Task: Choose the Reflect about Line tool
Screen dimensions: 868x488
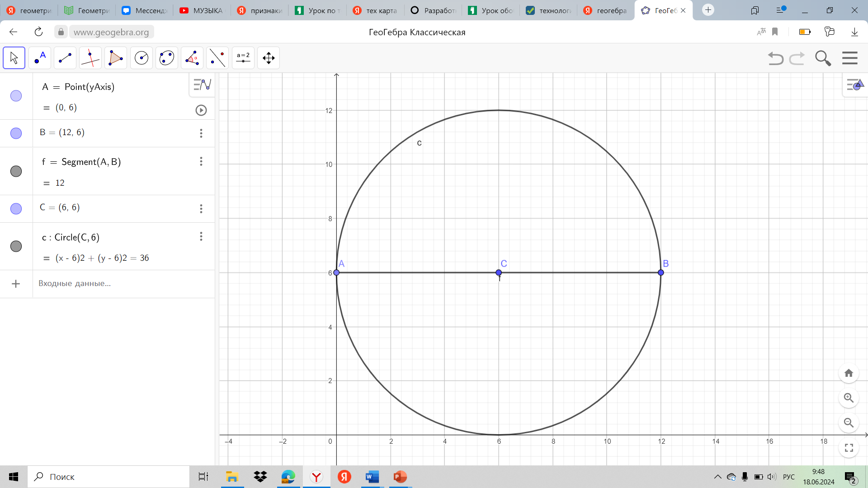Action: 217,58
